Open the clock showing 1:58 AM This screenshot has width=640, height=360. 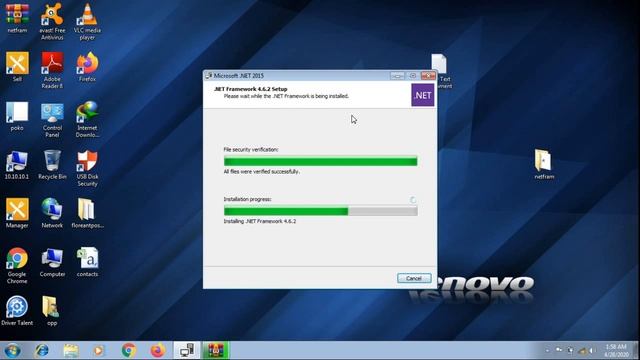click(616, 351)
